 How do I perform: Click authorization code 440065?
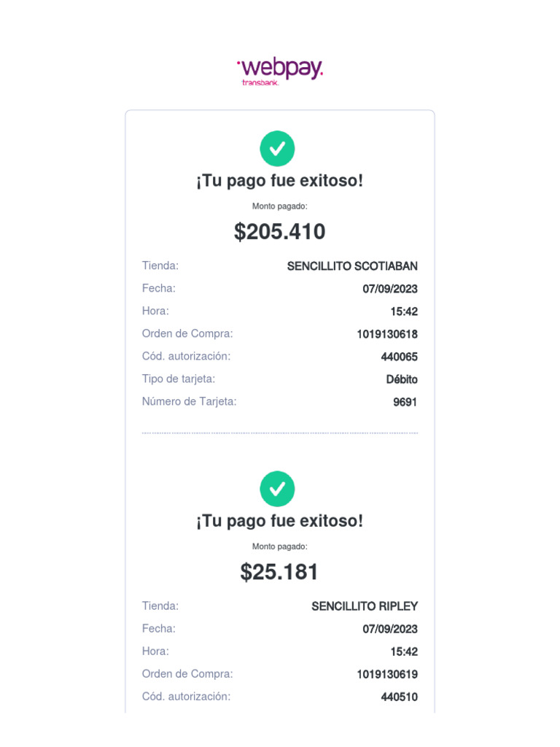[x=399, y=357]
